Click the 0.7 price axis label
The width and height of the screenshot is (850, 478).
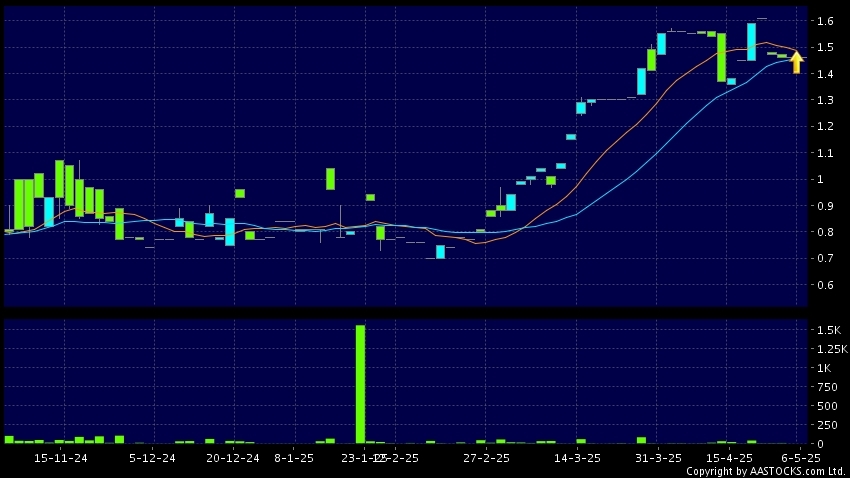[x=825, y=258]
